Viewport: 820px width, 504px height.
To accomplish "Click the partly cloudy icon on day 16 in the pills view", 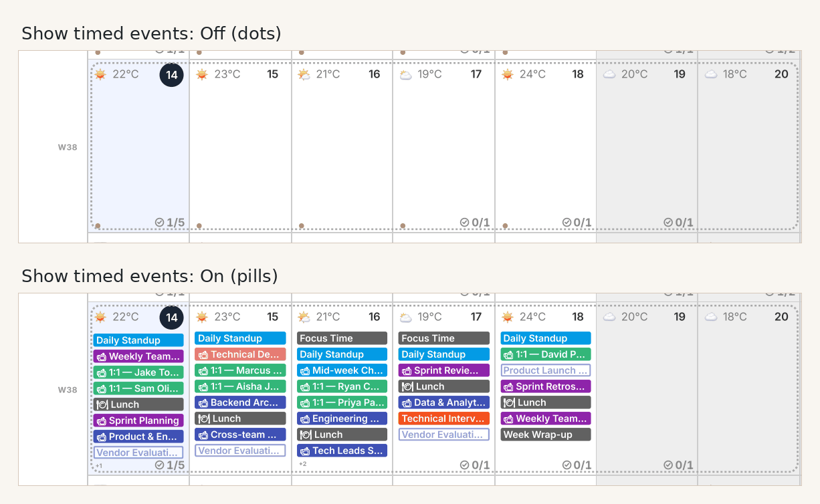I will click(304, 317).
